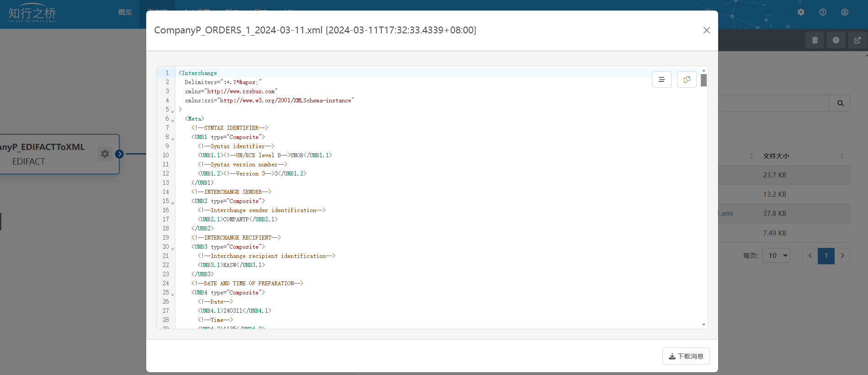Click the code editor scrollbar thumb
The image size is (868, 375).
pyautogui.click(x=704, y=80)
